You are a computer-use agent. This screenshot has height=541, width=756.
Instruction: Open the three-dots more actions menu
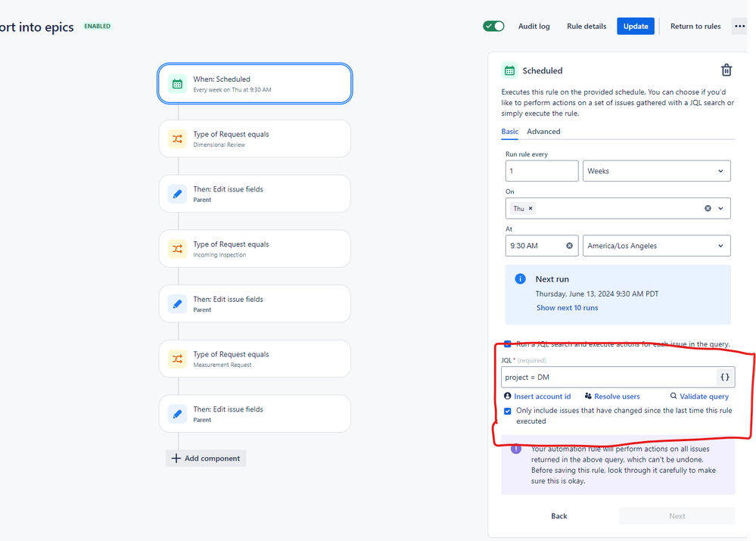(x=739, y=26)
